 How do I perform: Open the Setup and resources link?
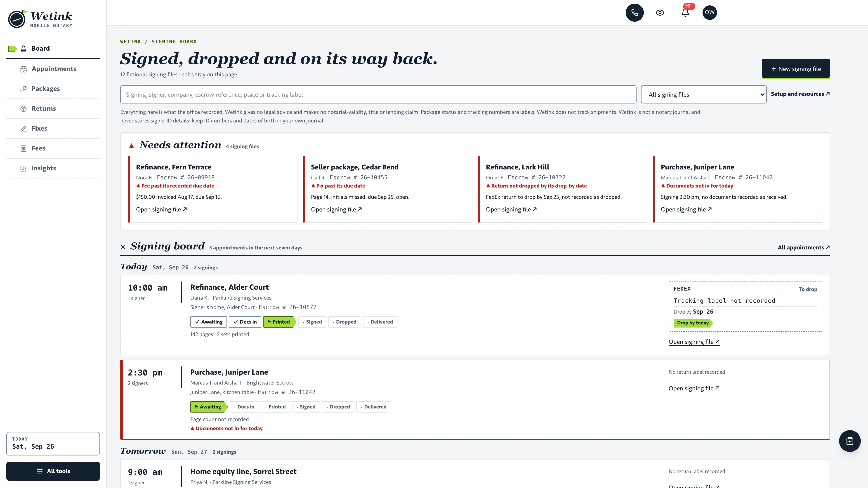pos(800,94)
